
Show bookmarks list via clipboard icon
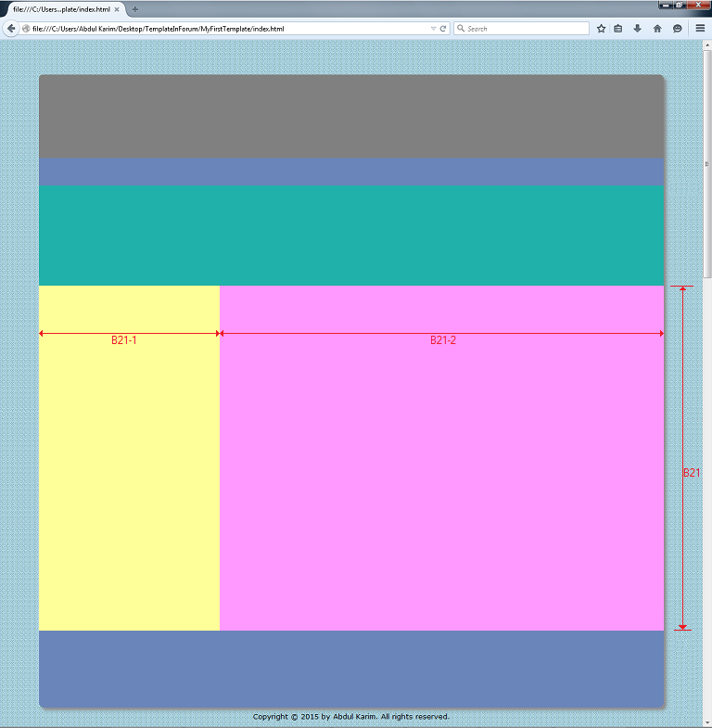point(618,29)
